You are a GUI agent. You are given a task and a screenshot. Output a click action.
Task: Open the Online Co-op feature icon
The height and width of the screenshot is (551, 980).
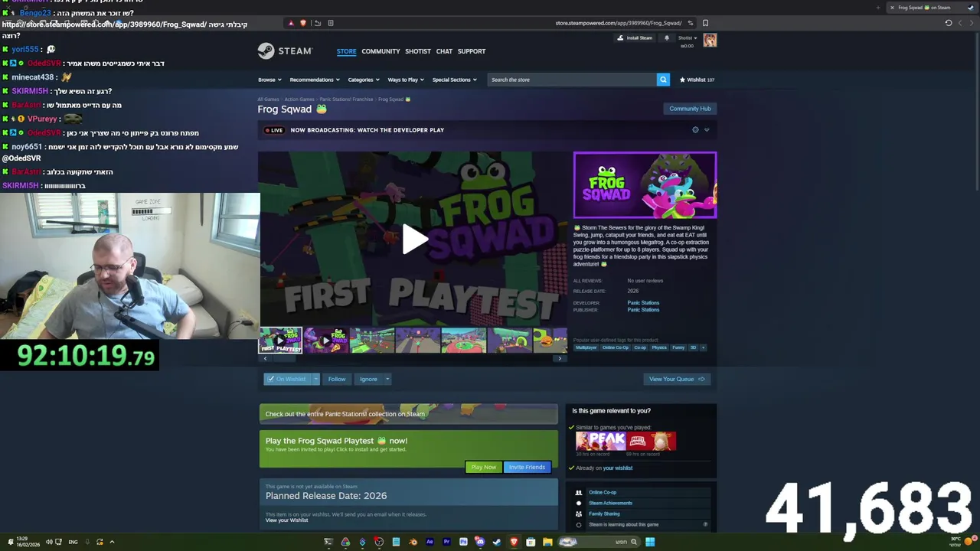[x=579, y=493]
